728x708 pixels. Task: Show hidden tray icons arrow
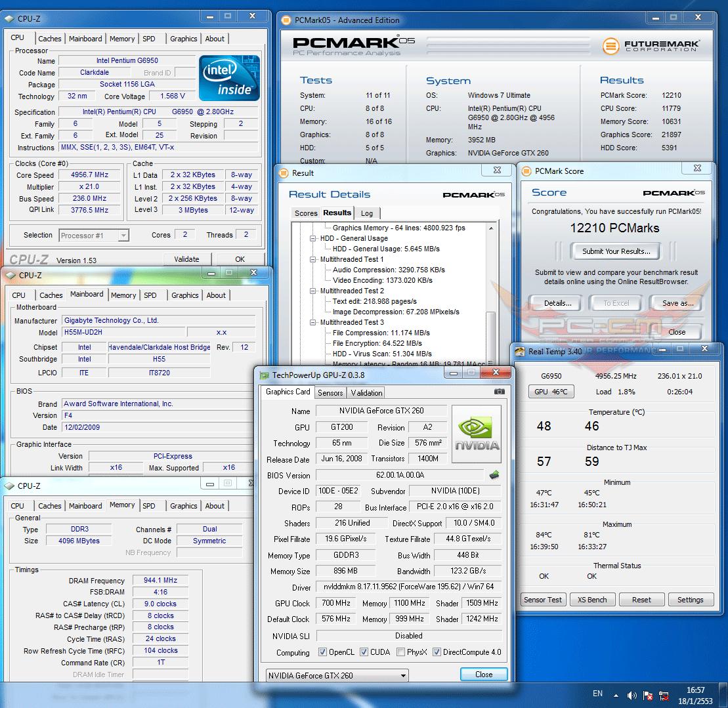616,696
